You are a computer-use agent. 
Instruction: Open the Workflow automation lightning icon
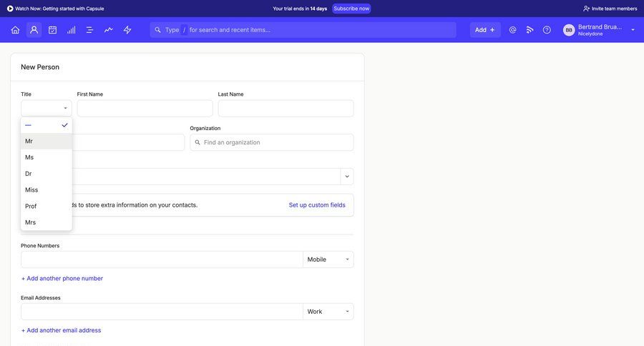point(127,30)
